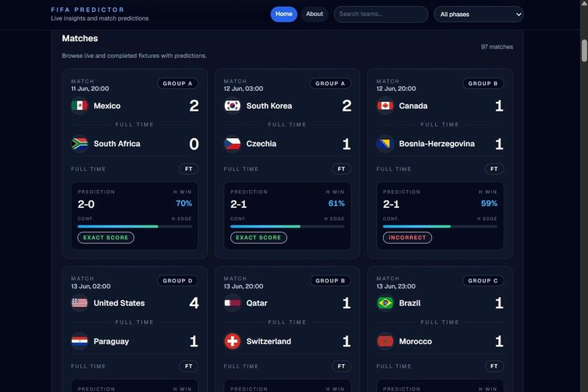The width and height of the screenshot is (588, 392).
Task: Click the Switzerland flag icon
Action: (232, 341)
